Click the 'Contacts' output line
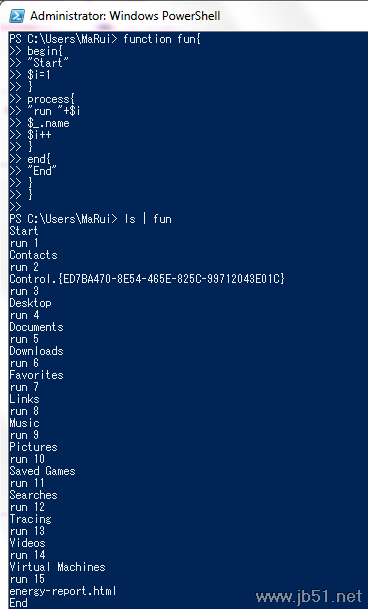Viewport: 368px width, 609px height. coord(33,255)
